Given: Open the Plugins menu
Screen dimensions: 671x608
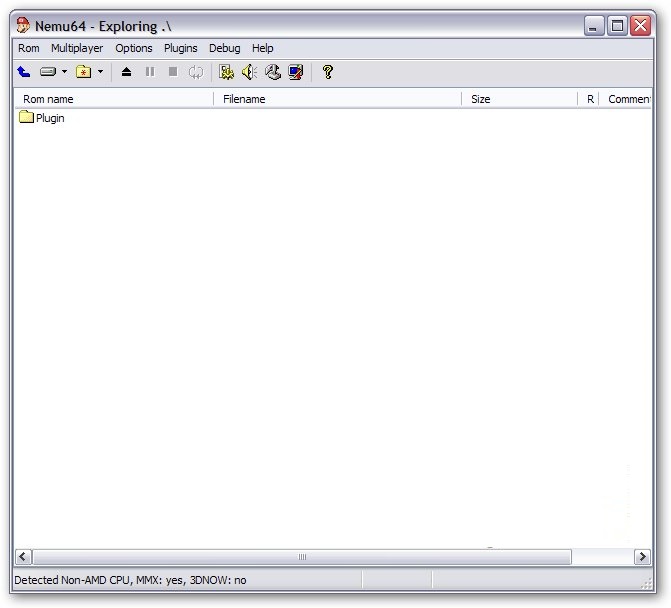Looking at the screenshot, I should point(181,48).
